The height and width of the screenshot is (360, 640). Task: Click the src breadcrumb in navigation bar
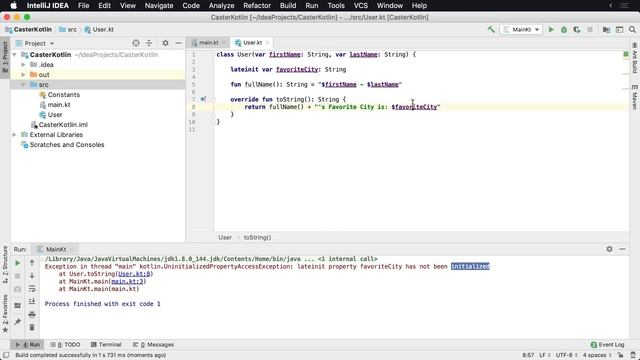(68, 29)
